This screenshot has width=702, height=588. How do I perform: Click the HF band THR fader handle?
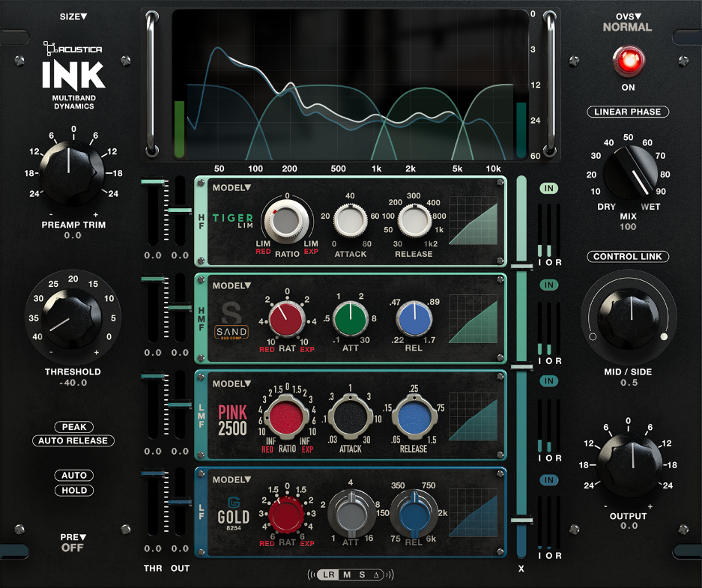click(153, 182)
